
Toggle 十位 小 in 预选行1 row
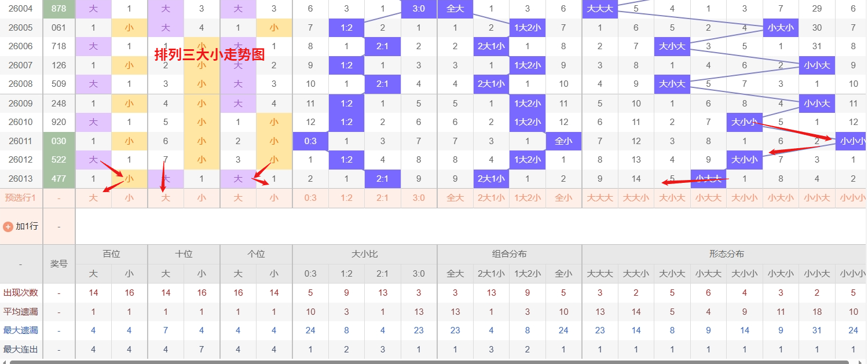(x=202, y=198)
